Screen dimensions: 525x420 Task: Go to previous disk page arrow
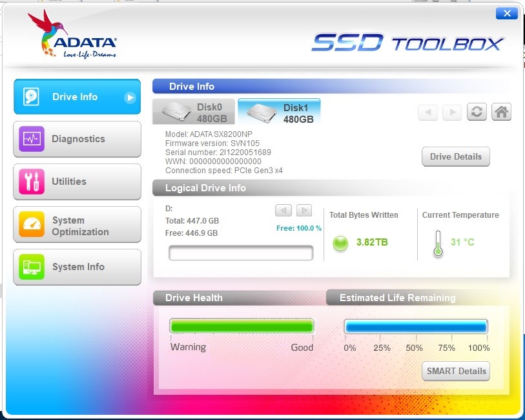[428, 112]
